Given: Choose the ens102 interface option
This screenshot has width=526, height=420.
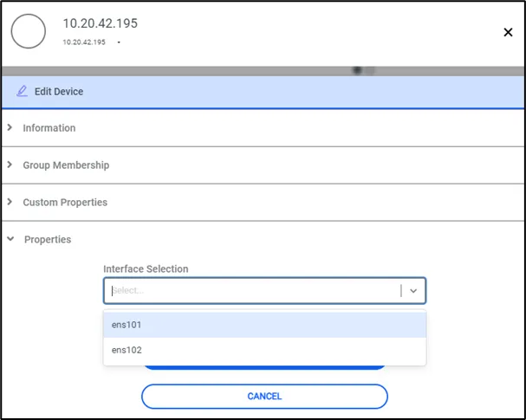Looking at the screenshot, I should [x=264, y=350].
